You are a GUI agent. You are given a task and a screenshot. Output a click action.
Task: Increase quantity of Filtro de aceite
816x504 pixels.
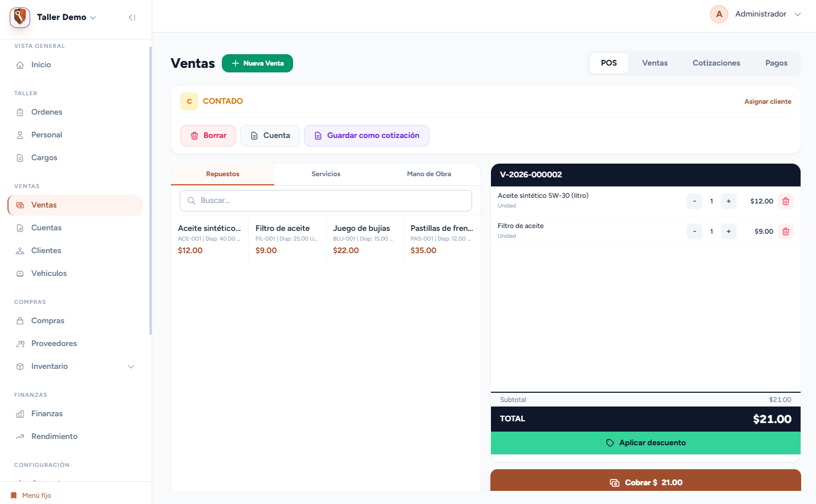pyautogui.click(x=729, y=231)
